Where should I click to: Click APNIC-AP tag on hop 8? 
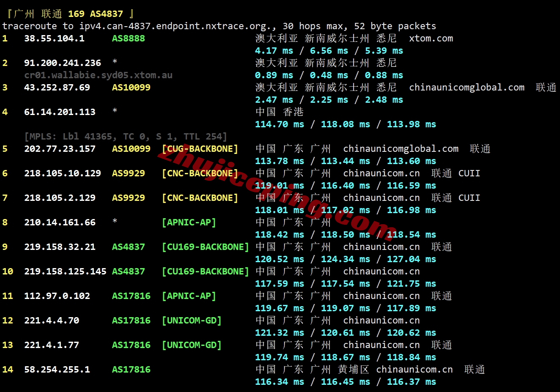(189, 222)
